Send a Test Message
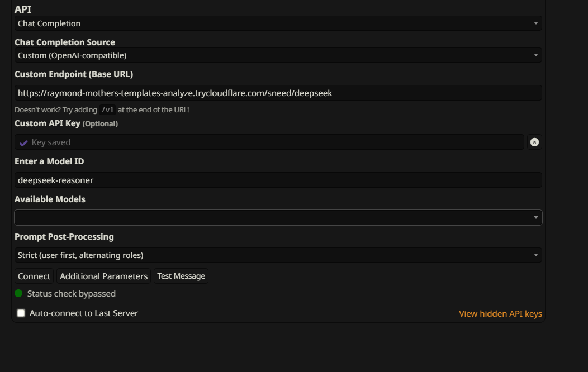The image size is (588, 372). [x=181, y=276]
